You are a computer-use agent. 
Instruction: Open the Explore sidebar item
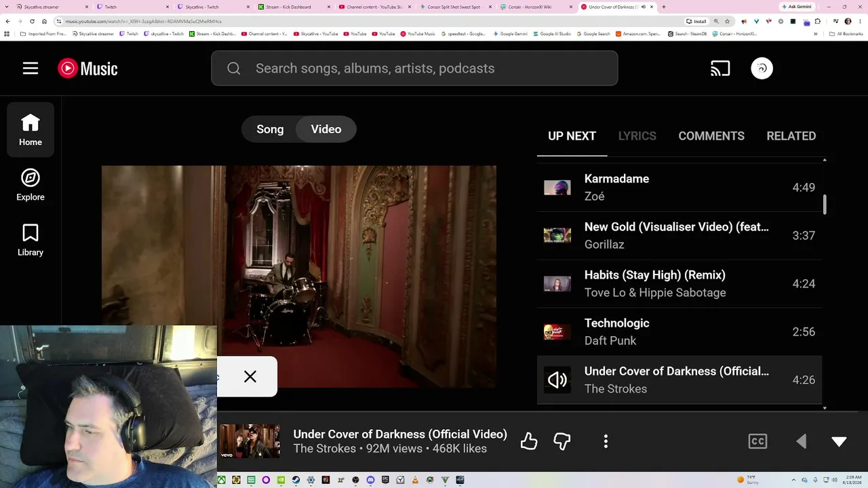coord(31,185)
